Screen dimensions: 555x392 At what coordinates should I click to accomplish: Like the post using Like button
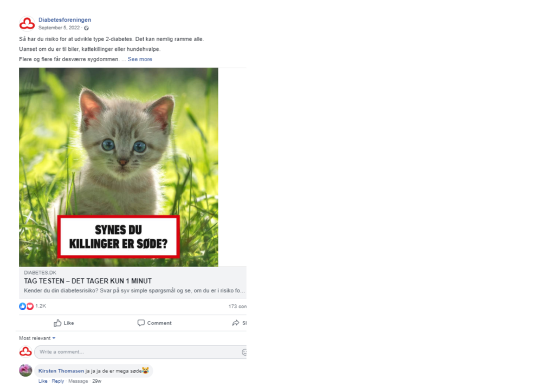pyautogui.click(x=64, y=323)
